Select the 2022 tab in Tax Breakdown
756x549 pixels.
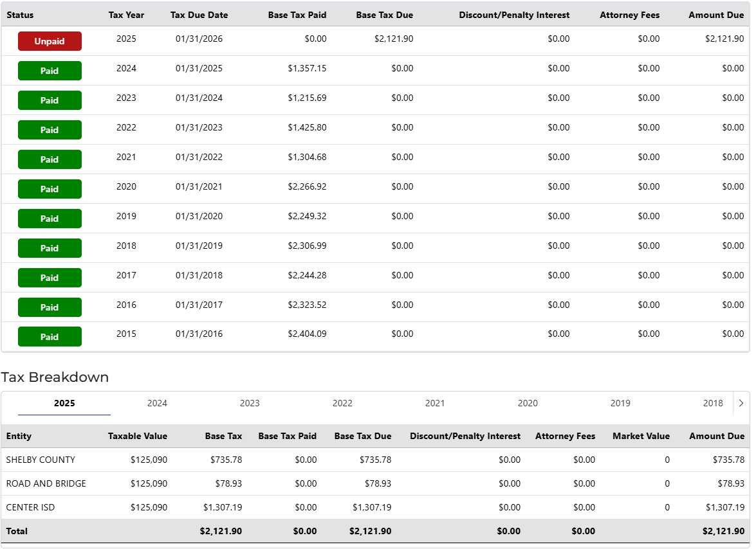click(x=342, y=403)
